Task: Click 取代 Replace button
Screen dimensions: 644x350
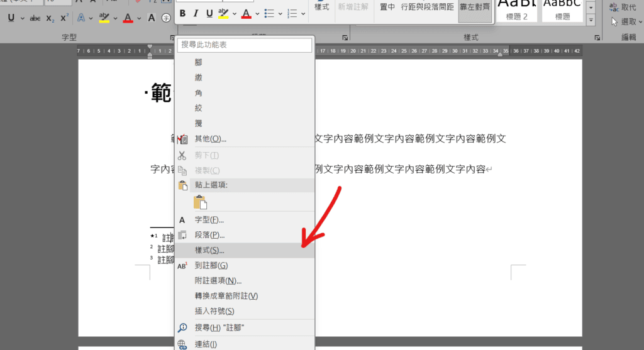Action: 623,7
